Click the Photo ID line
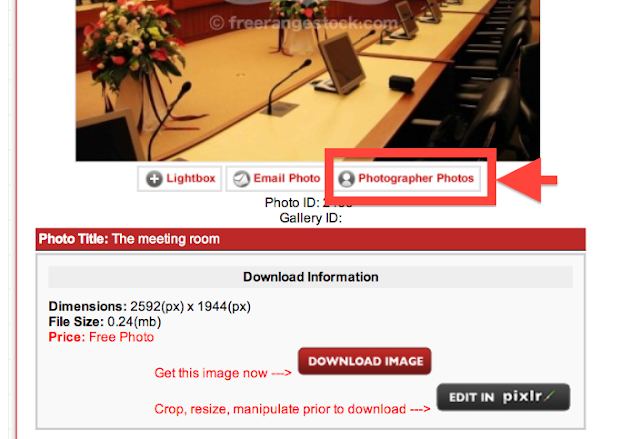The height and width of the screenshot is (439, 640). click(309, 202)
